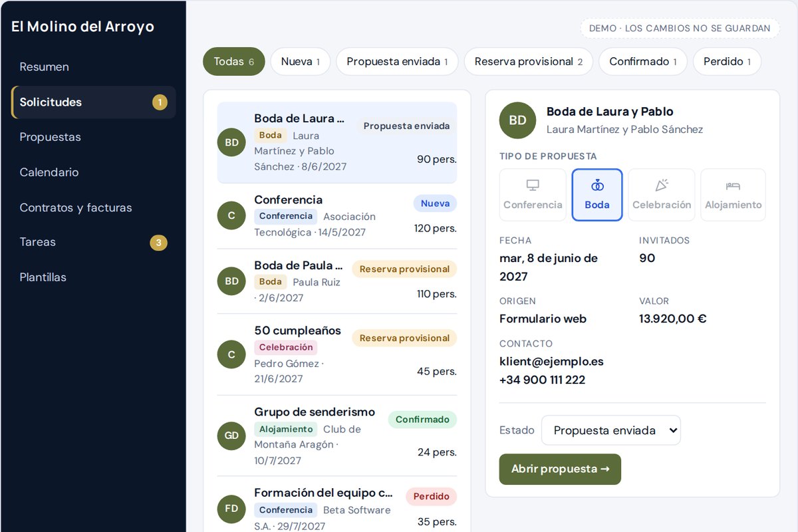
Task: Go to Propuestas in the sidebar
Action: click(x=94, y=137)
